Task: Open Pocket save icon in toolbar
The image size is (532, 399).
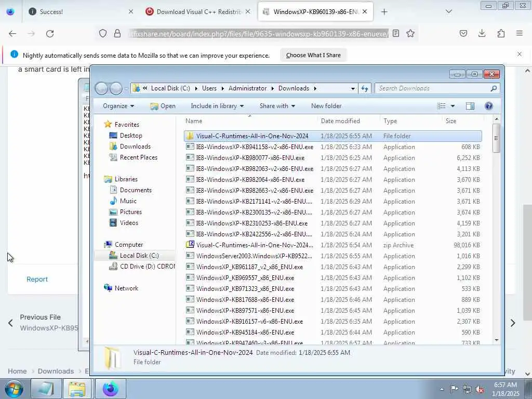Action: tap(463, 33)
